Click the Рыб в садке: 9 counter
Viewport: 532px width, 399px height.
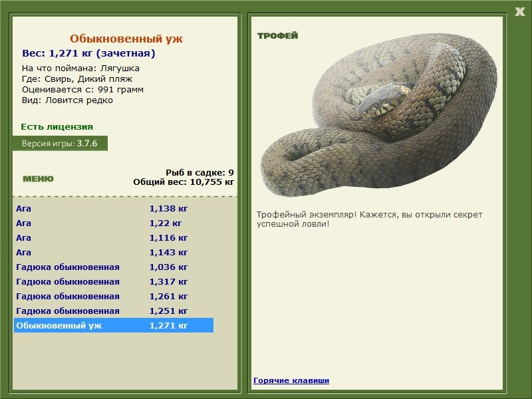point(199,172)
